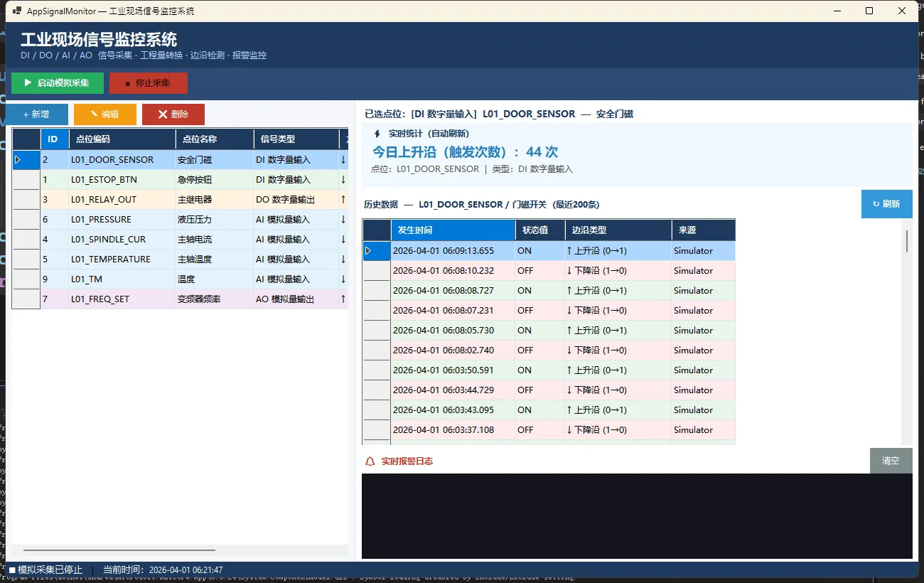Click the AppSignalMonitor title bar app icon
The width and height of the screenshot is (924, 583).
coord(17,11)
